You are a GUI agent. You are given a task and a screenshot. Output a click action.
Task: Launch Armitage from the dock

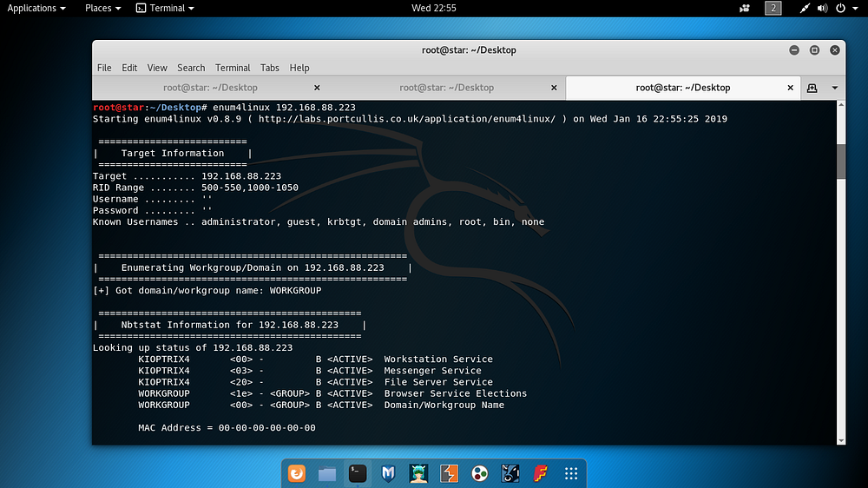(x=418, y=473)
